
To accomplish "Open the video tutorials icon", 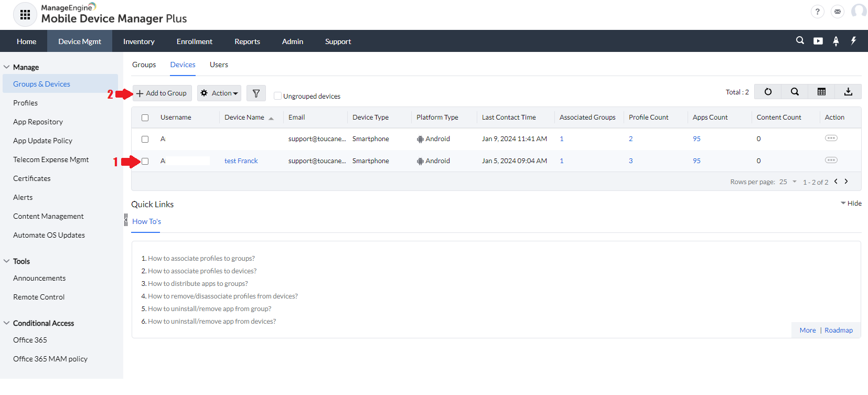I will pos(818,41).
